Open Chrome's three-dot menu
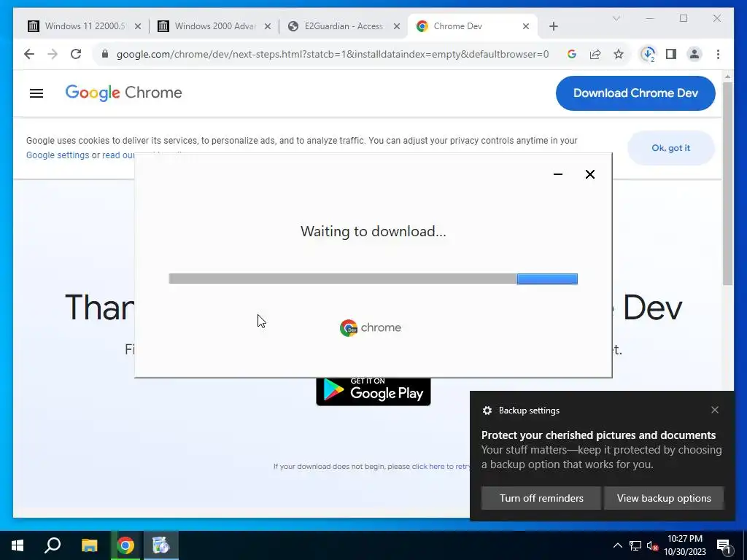 tap(718, 54)
